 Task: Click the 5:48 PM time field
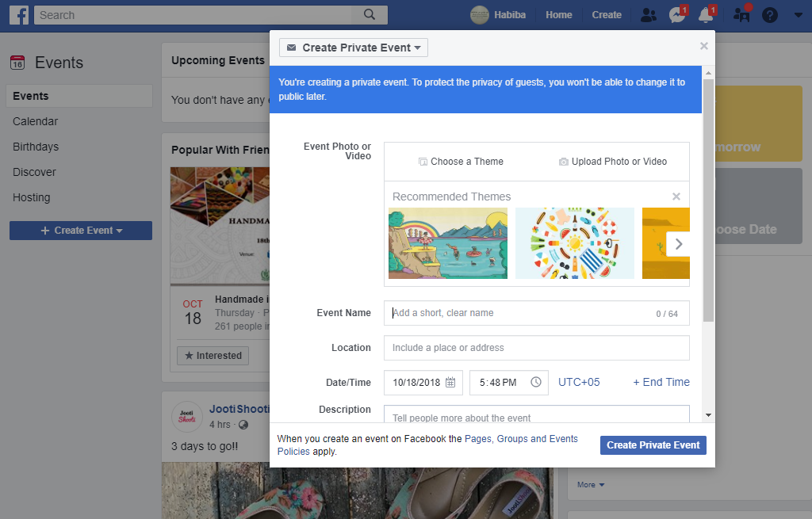[508, 383]
